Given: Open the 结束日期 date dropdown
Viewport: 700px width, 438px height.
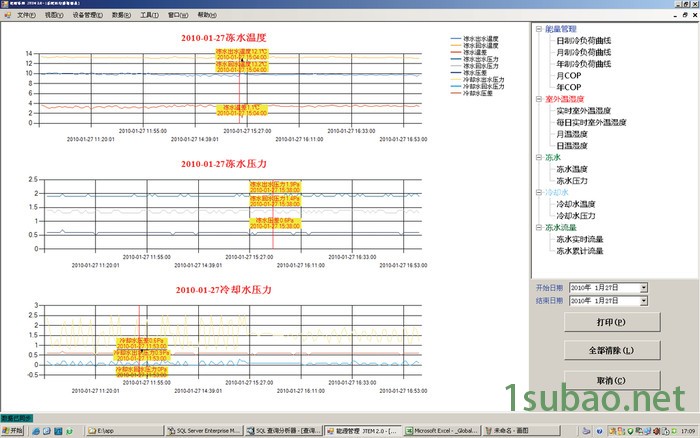Looking at the screenshot, I should pyautogui.click(x=643, y=300).
